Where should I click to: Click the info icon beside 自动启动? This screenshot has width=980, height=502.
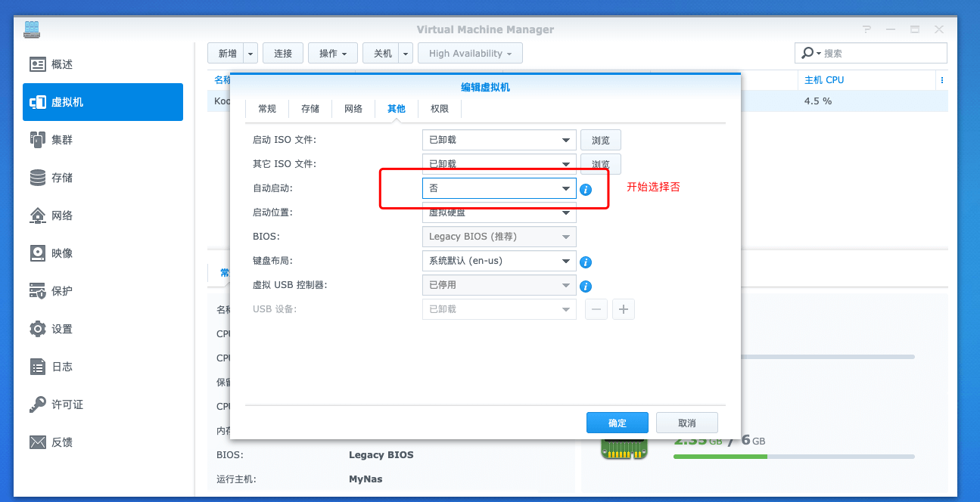coord(586,190)
